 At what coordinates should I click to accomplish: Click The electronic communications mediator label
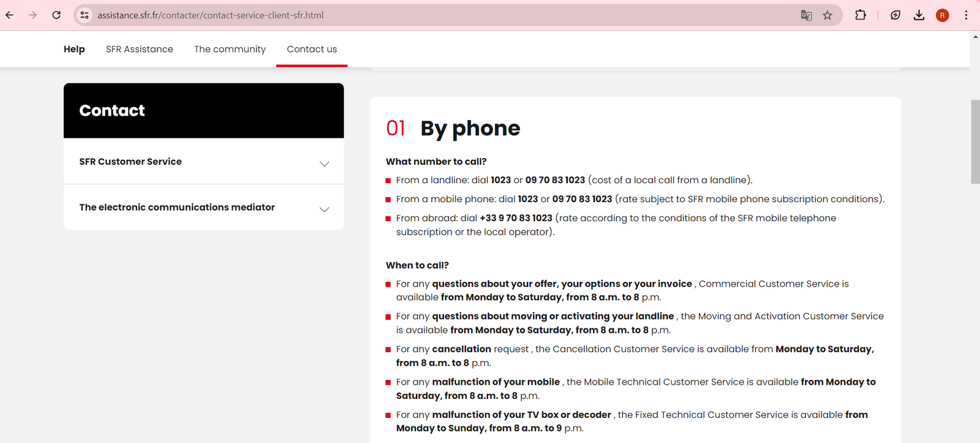[177, 208]
